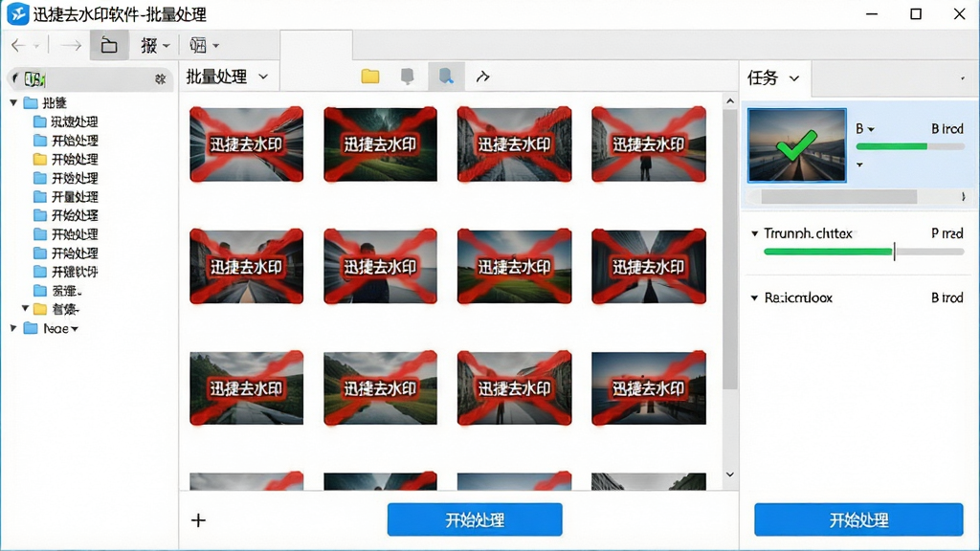980x551 pixels.
Task: Click the task panel scrollbar's right arrow
Action: click(x=963, y=197)
